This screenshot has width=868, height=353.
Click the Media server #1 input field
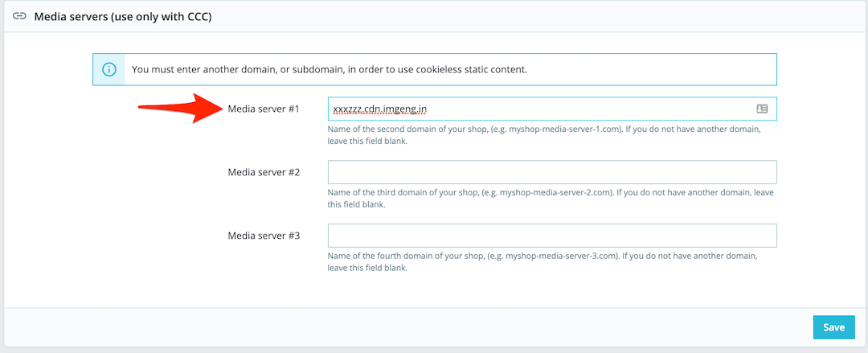(x=552, y=109)
